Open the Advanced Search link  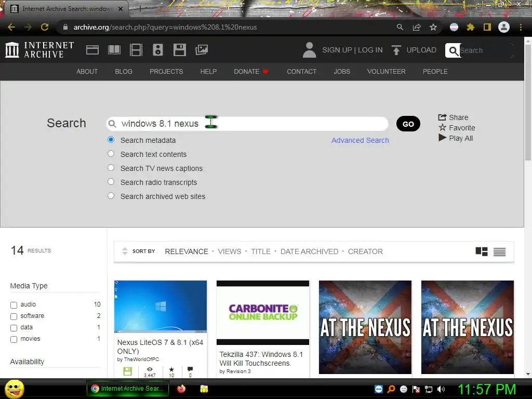[360, 140]
